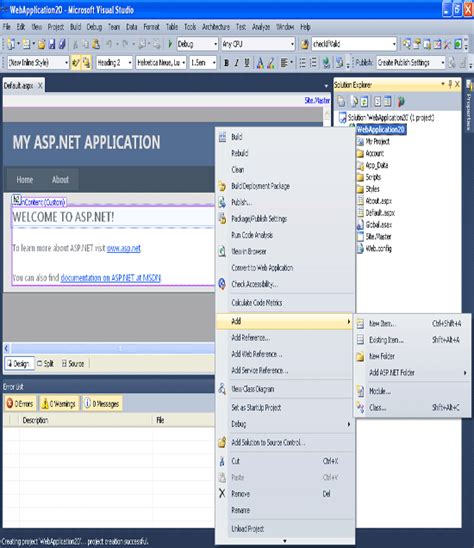
Task: Close the Default.aspx tab
Action: tap(40, 85)
